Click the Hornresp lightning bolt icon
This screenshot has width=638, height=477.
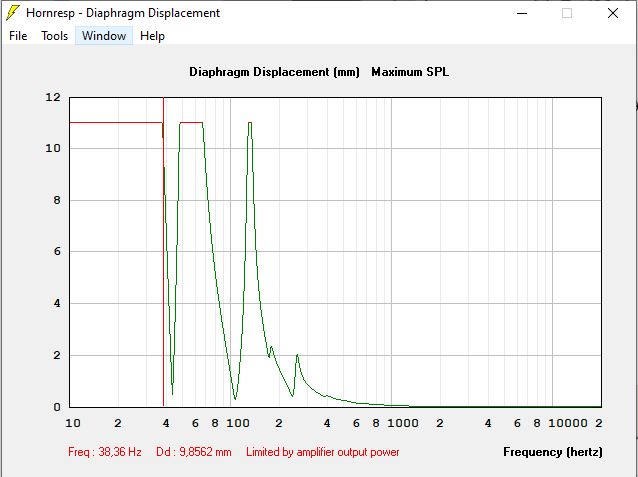pos(13,13)
